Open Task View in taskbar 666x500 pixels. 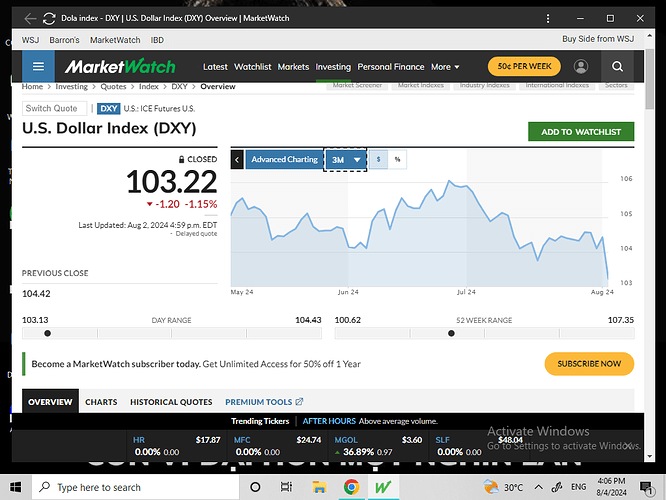point(286,487)
